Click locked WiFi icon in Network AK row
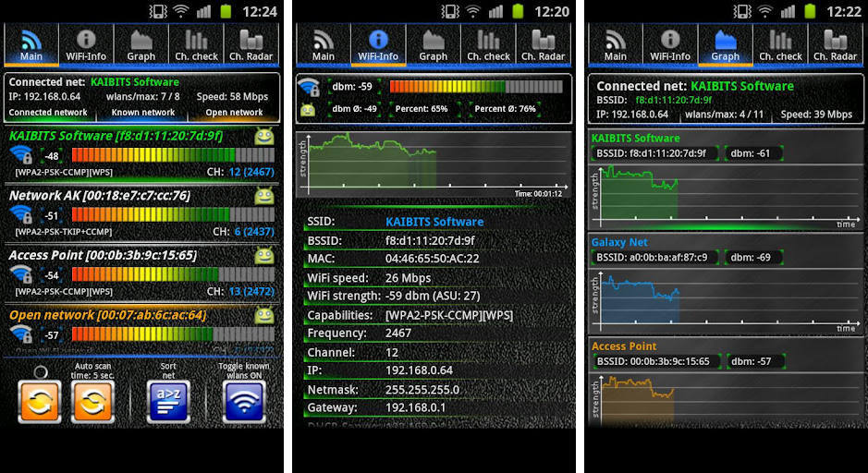The height and width of the screenshot is (473, 868). pos(21,214)
